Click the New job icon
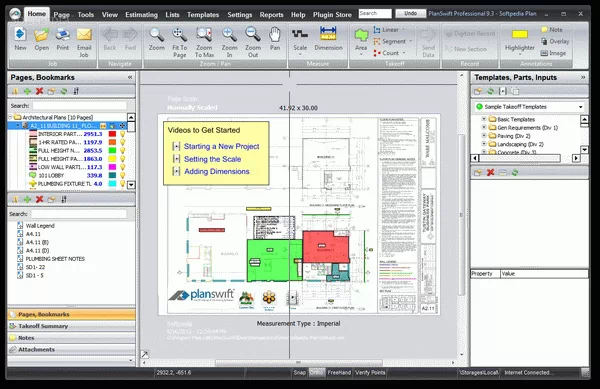Viewport: 600px width, 389px height. point(20,34)
